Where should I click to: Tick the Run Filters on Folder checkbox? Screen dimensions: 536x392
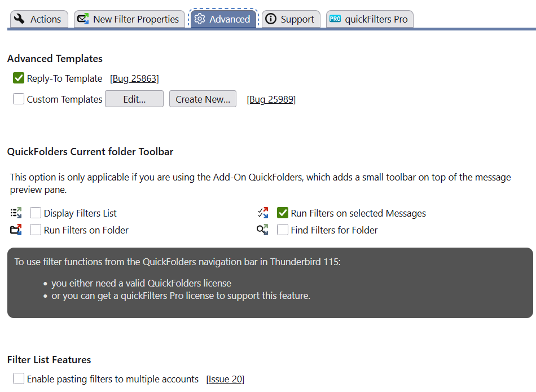click(x=36, y=230)
